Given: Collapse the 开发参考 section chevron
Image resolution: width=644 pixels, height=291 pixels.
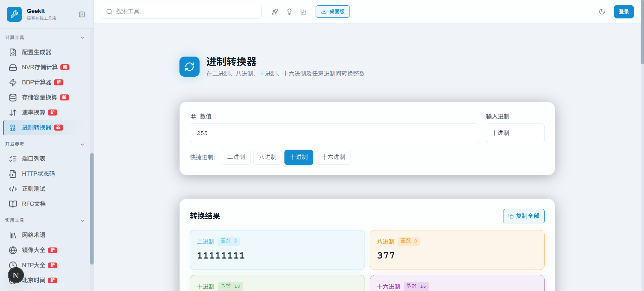Looking at the screenshot, I should click(83, 144).
